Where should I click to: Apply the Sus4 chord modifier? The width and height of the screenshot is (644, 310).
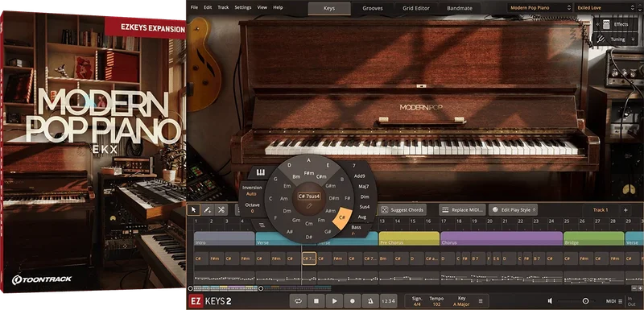364,207
